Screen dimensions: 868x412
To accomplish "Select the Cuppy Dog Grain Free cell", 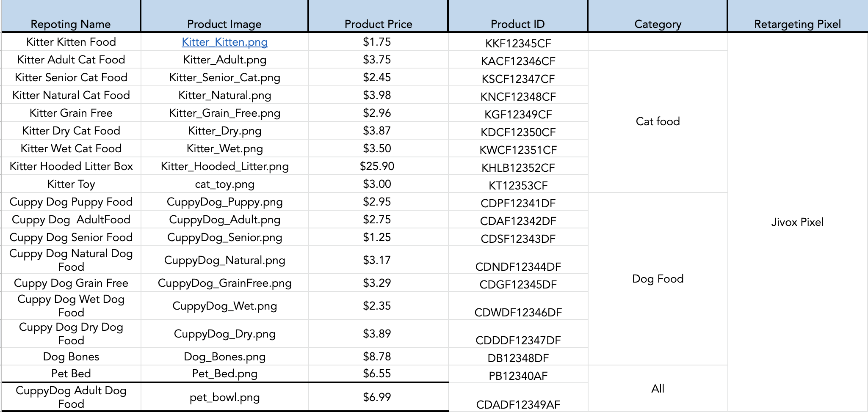I will (x=71, y=283).
